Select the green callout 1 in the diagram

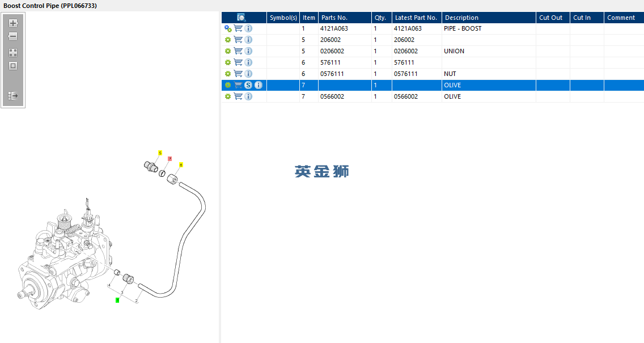[x=117, y=300]
